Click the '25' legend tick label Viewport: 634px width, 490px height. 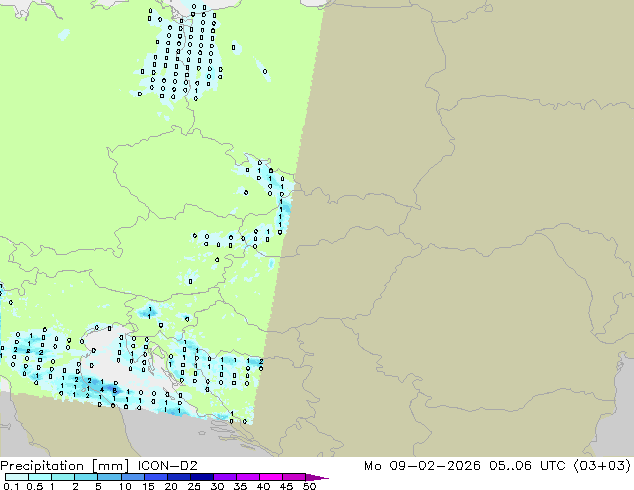point(194,486)
